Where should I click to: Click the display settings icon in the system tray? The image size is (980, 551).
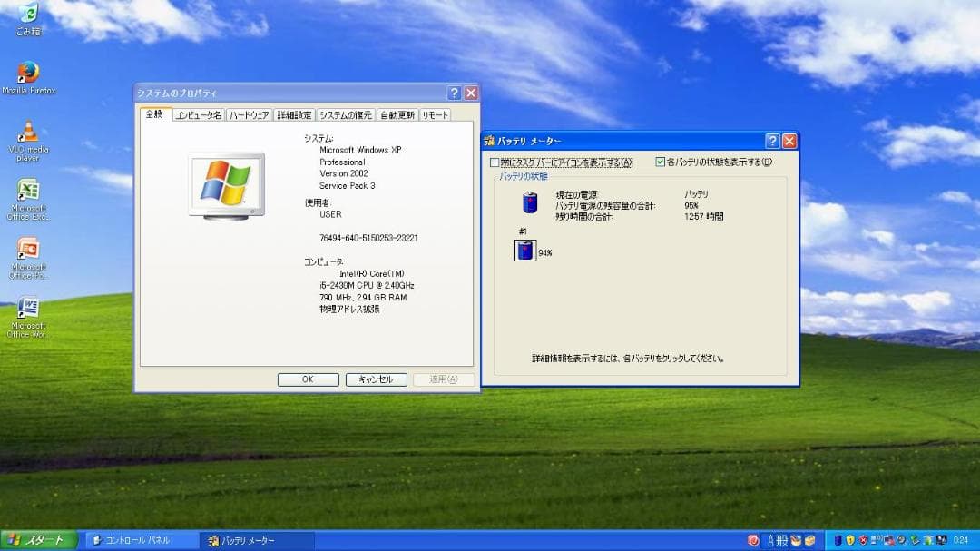click(940, 540)
